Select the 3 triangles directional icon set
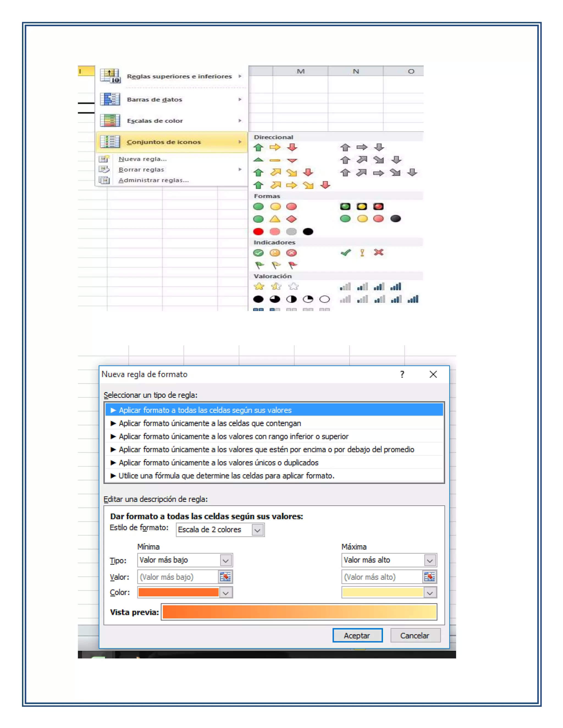The height and width of the screenshot is (728, 563). tap(275, 160)
